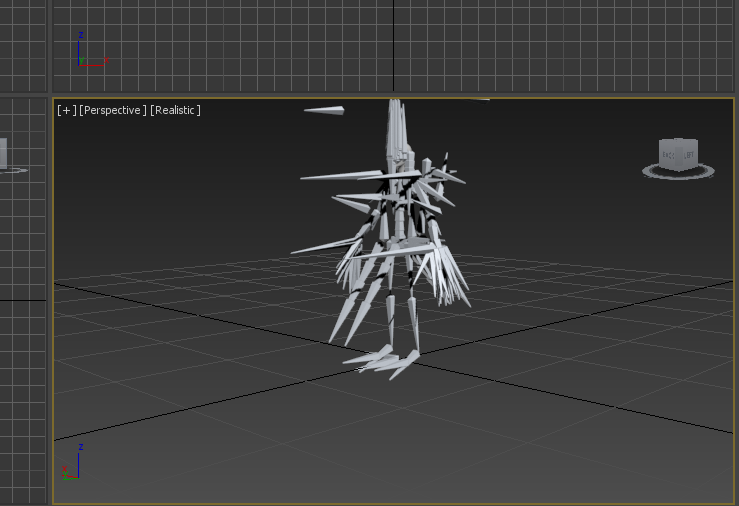The image size is (739, 506).
Task: Select the floating bone at top of viewport
Action: pos(324,110)
